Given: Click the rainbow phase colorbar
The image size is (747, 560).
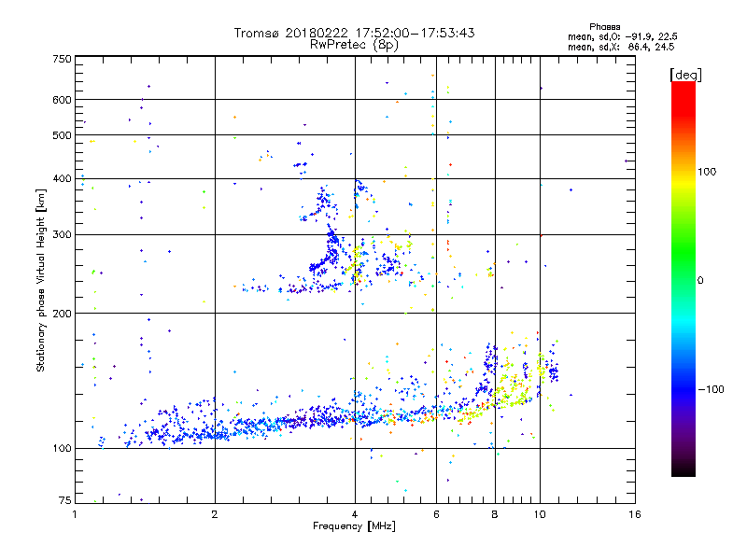Looking at the screenshot, I should pos(684,278).
